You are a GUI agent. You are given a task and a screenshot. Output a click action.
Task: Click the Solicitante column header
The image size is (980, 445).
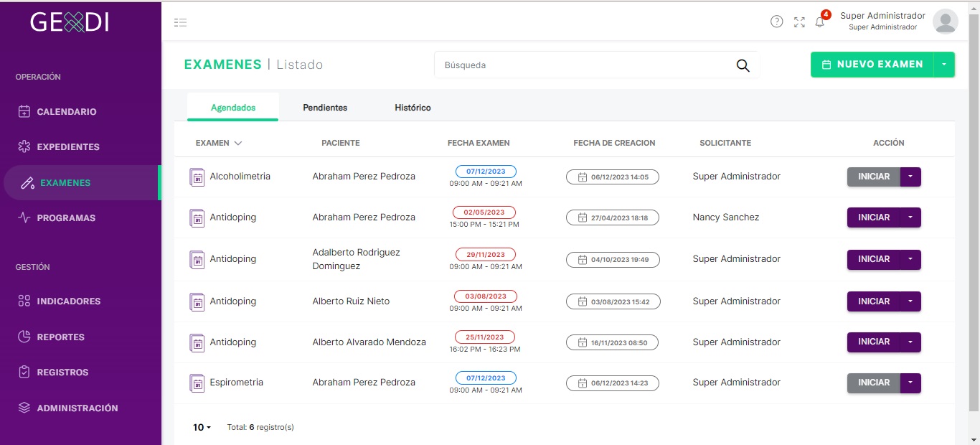click(725, 143)
